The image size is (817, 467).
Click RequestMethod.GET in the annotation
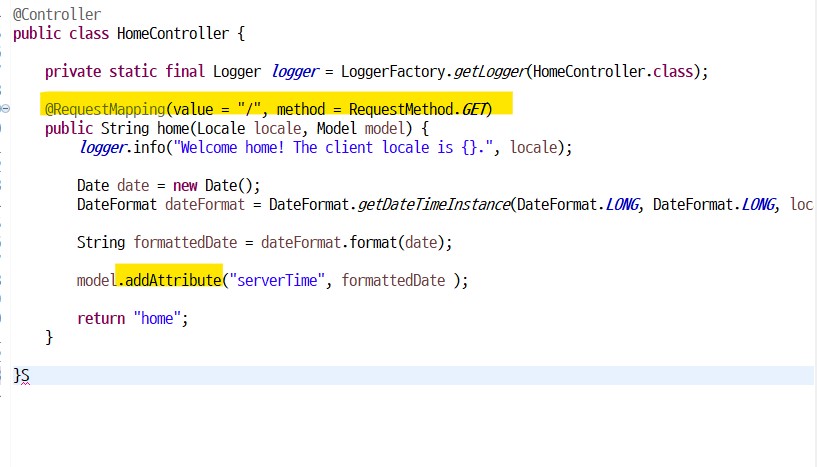click(x=418, y=109)
